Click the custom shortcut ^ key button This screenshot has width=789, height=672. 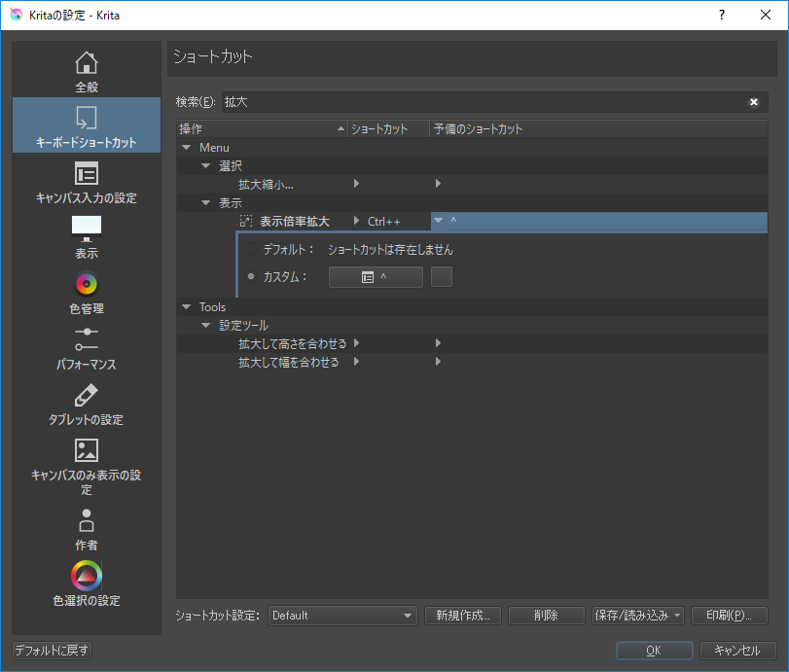[376, 276]
